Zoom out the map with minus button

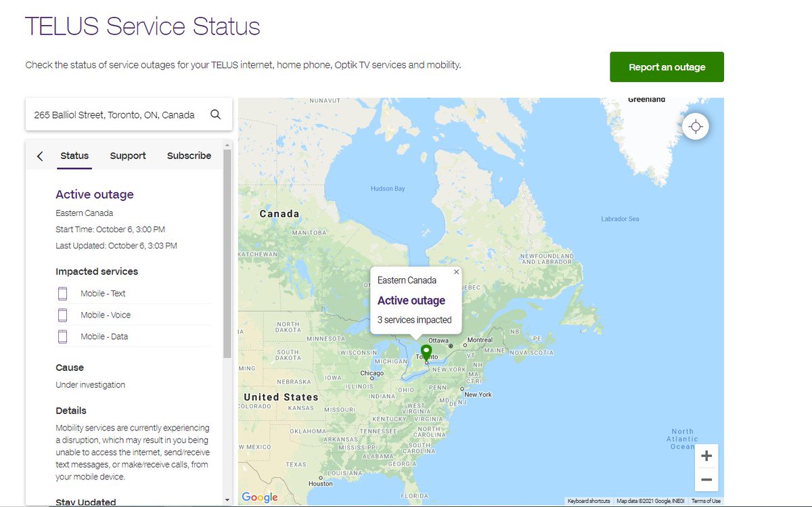[706, 479]
